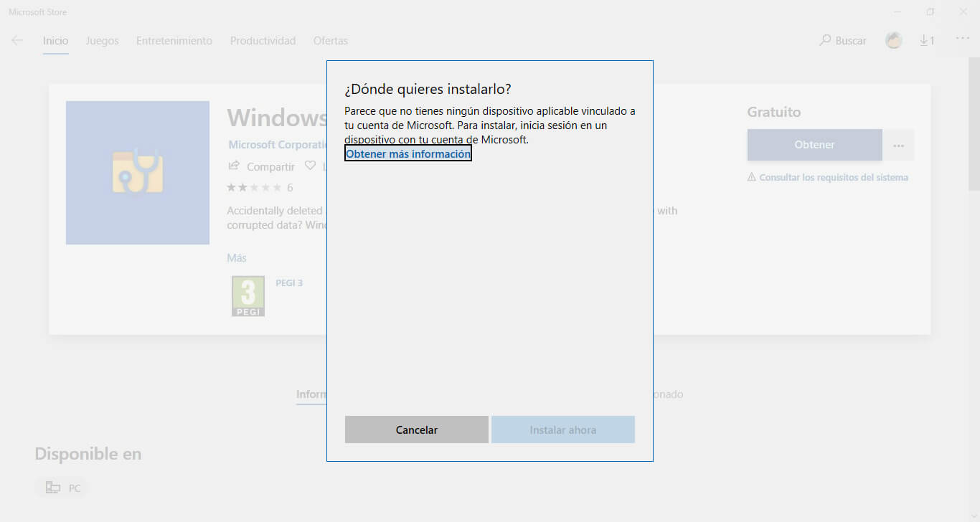
Task: Click the Cancelar button in the dialog
Action: click(x=417, y=430)
